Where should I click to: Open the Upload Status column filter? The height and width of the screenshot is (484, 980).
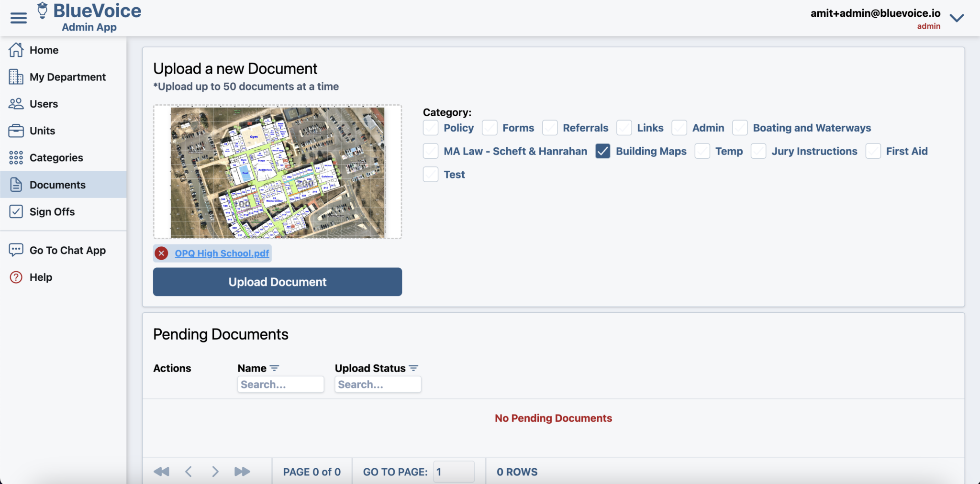(413, 368)
